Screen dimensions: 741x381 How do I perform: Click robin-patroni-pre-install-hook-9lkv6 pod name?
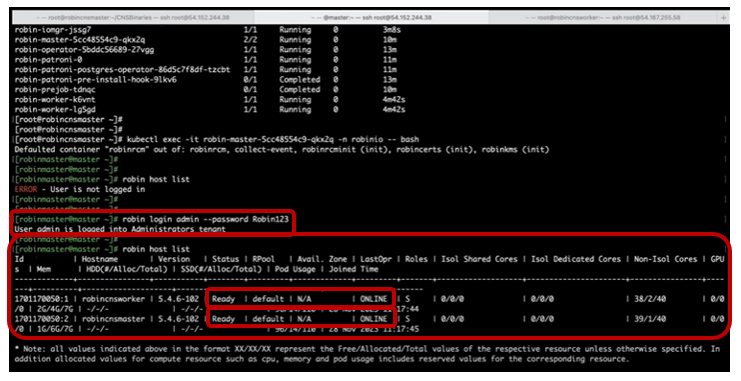pos(95,79)
